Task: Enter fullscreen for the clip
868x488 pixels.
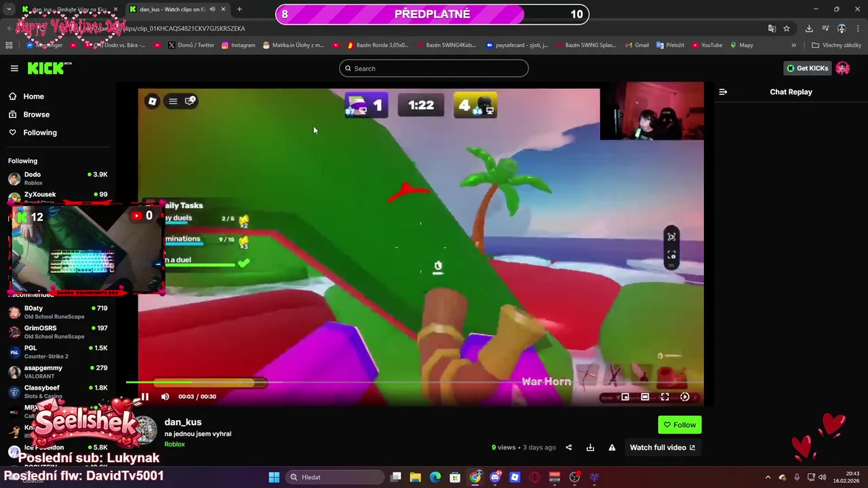Action: [x=665, y=396]
